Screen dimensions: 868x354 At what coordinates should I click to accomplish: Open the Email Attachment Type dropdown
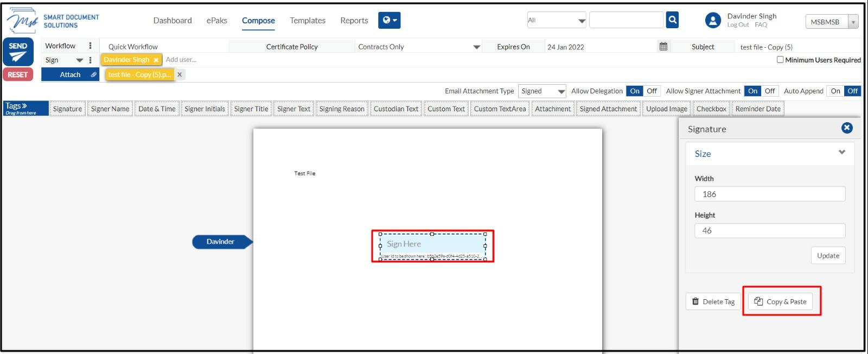[542, 91]
